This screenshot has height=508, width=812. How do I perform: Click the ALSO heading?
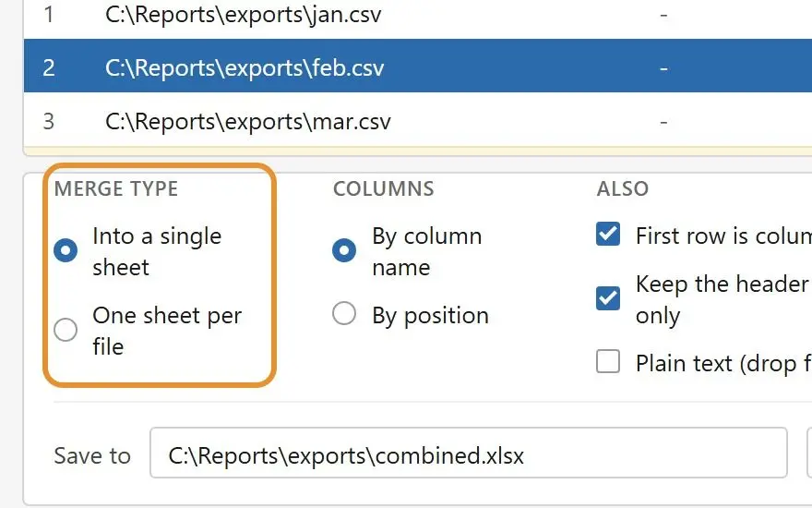pyautogui.click(x=623, y=188)
